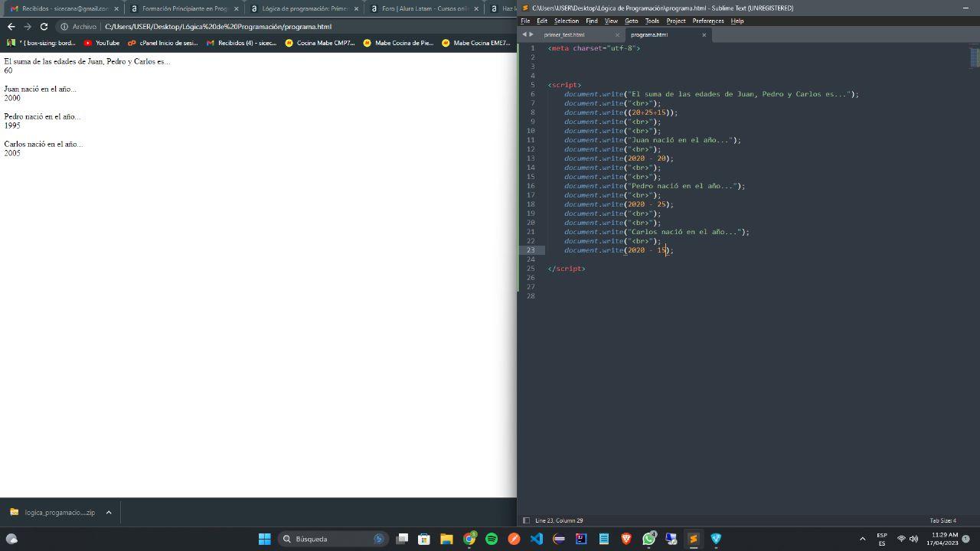This screenshot has width=980, height=551.
Task: Click line number 23 in the gutter
Action: coord(531,250)
